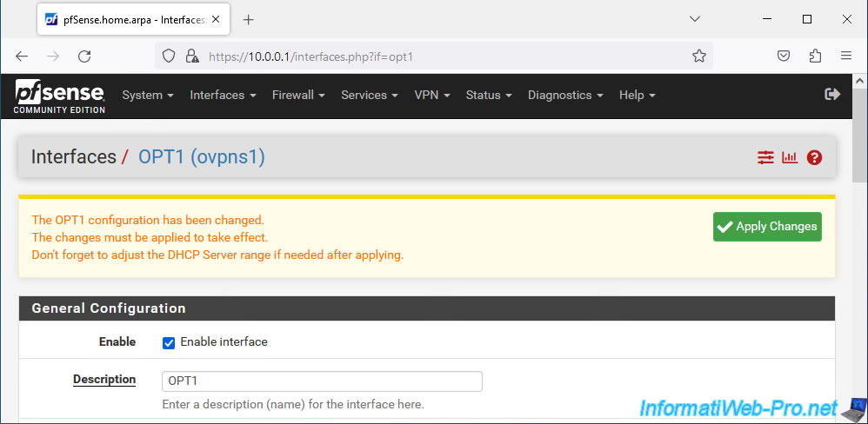868x424 pixels.
Task: Bookmark this page with star icon
Action: tap(699, 56)
